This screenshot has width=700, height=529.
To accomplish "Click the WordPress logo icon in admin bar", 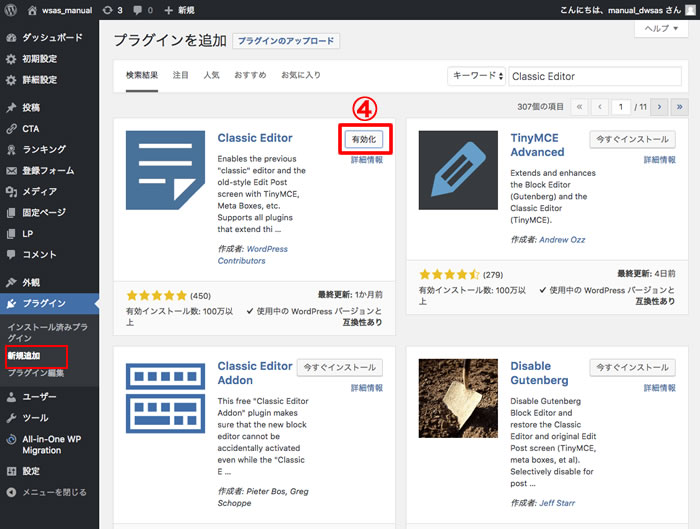I will click(11, 10).
